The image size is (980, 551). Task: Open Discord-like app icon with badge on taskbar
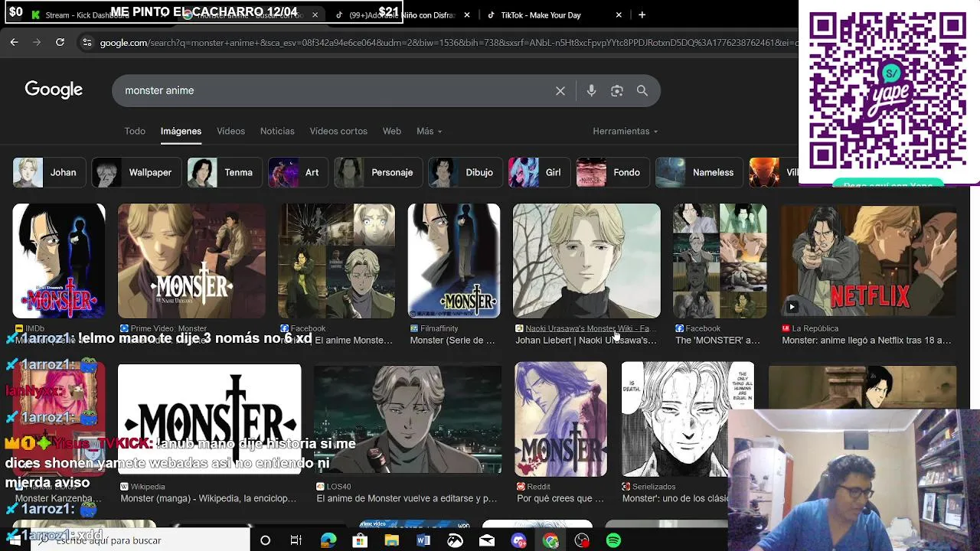(x=519, y=540)
